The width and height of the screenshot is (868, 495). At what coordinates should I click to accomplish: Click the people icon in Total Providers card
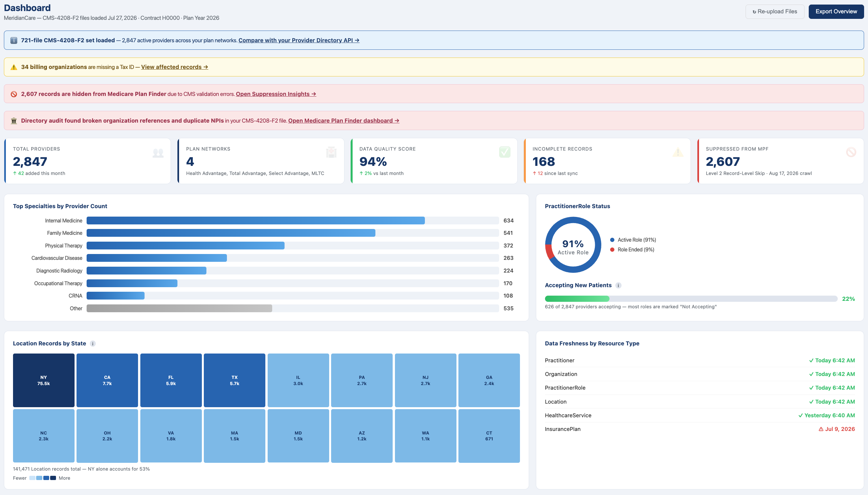(158, 153)
